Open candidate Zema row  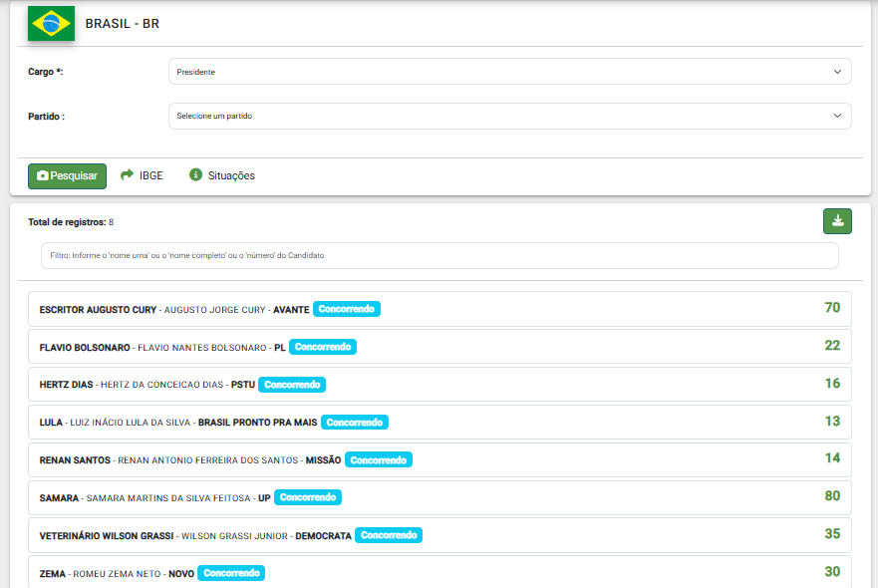tap(439, 572)
